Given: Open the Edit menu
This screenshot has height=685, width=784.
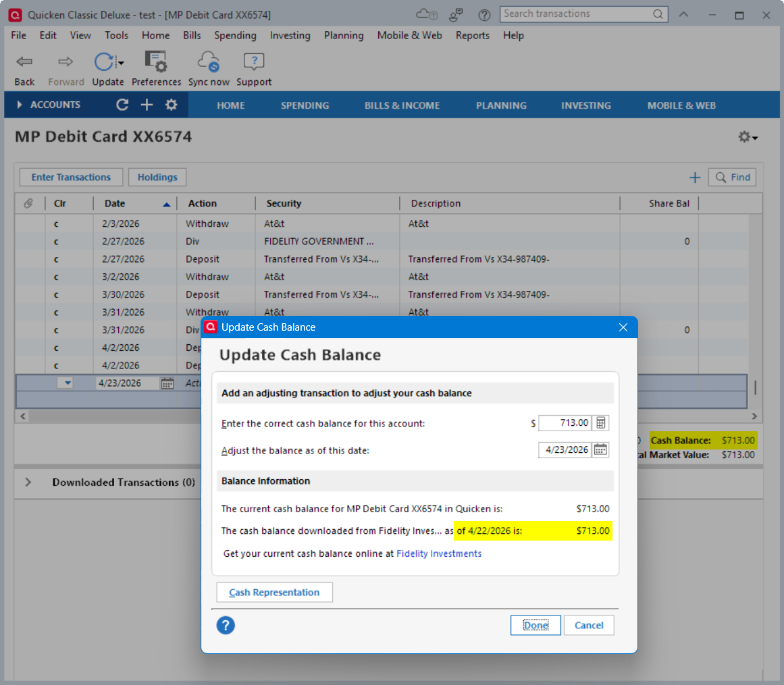Looking at the screenshot, I should 48,36.
